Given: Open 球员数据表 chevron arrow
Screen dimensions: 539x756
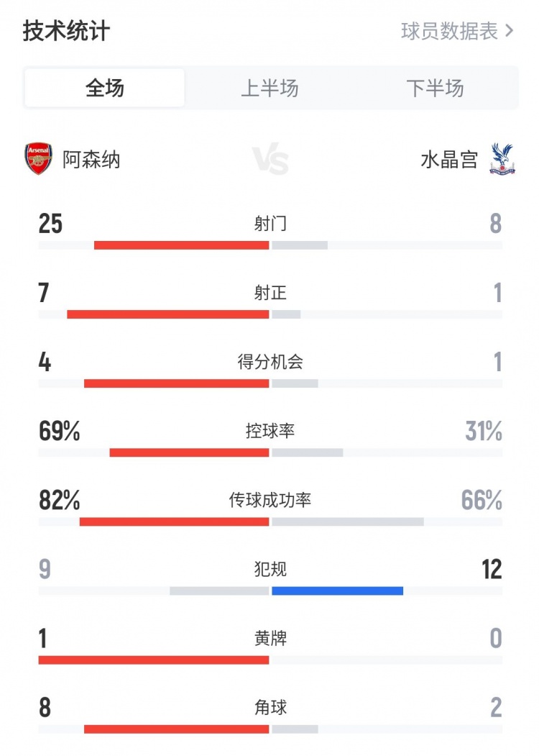Looking at the screenshot, I should 510,32.
